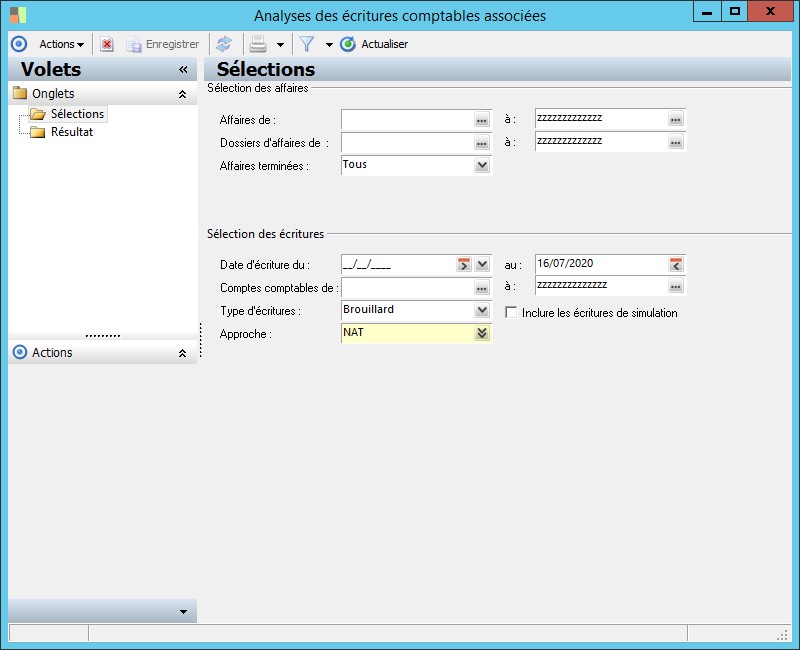Open lookup for Dossiers d'affaires 'à' field
This screenshot has width=800, height=650.
pyautogui.click(x=676, y=142)
